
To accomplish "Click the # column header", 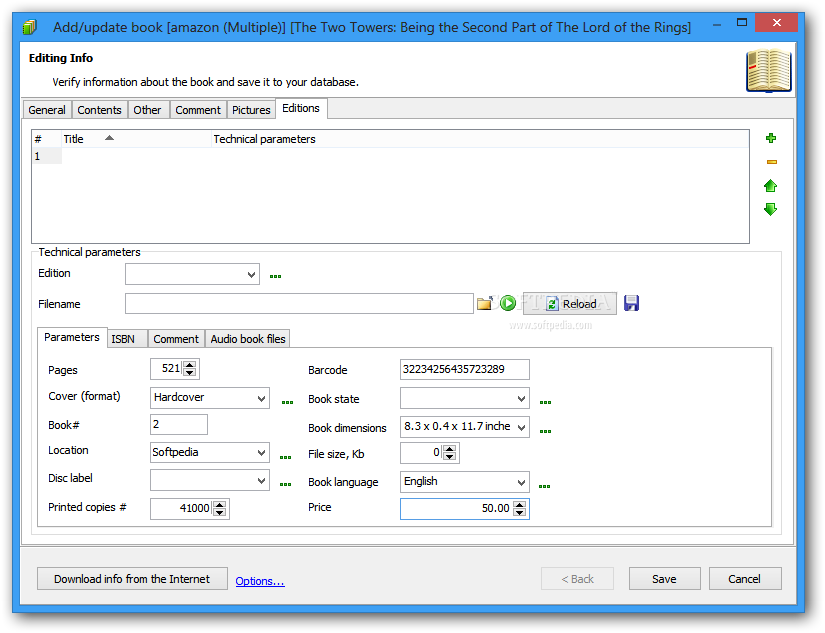I will click(x=47, y=139).
